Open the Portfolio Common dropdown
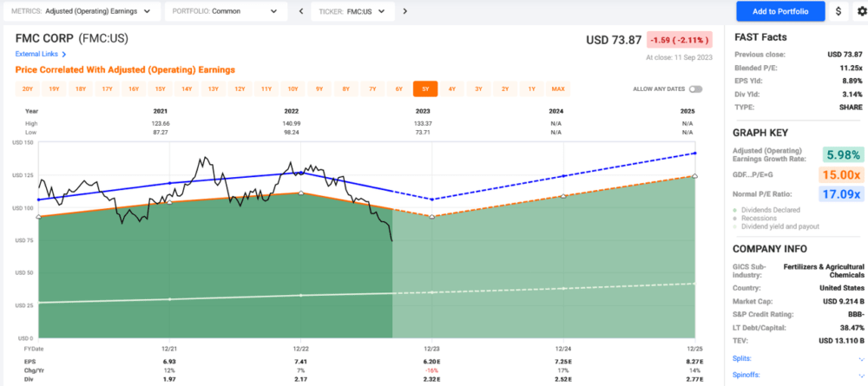Screen dimensions: 868x386 226,11
